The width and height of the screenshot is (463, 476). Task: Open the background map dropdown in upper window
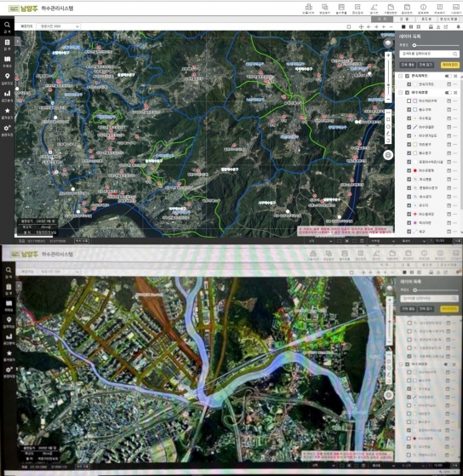click(x=58, y=26)
